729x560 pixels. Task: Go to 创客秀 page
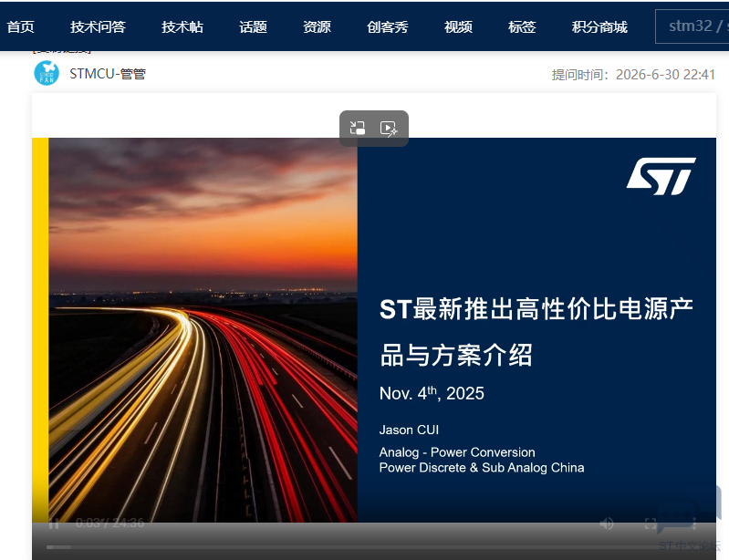pos(387,27)
